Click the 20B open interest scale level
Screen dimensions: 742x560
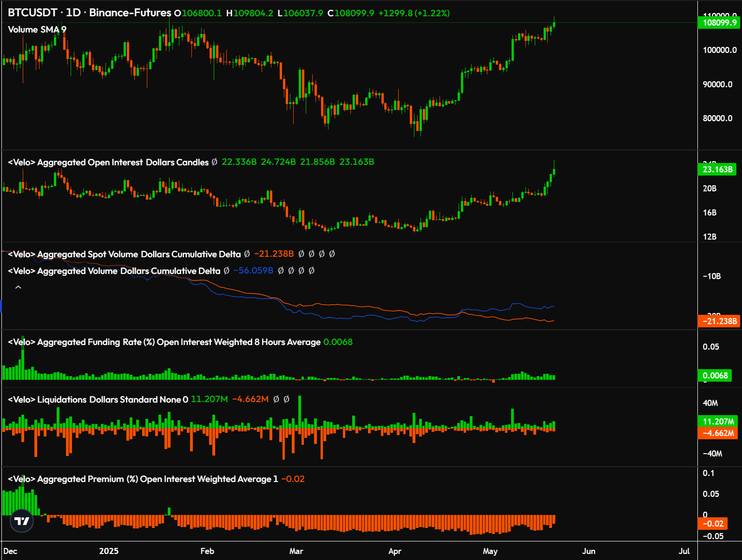coord(709,189)
